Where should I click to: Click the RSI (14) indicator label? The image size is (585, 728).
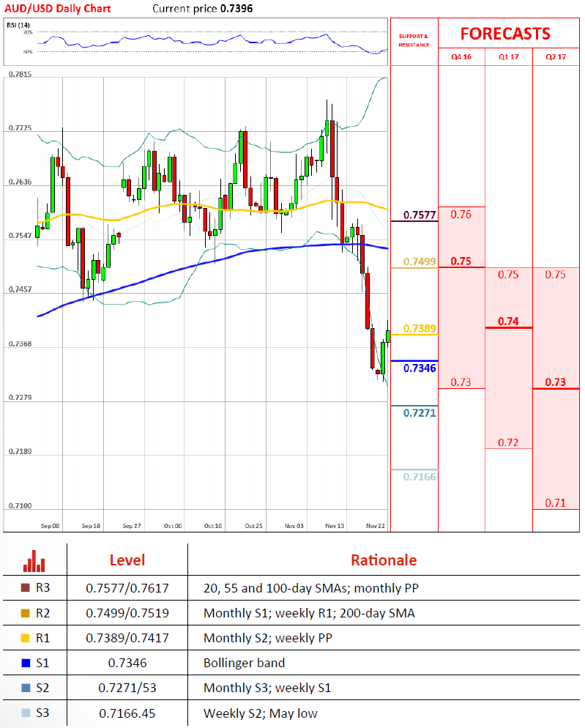point(18,25)
